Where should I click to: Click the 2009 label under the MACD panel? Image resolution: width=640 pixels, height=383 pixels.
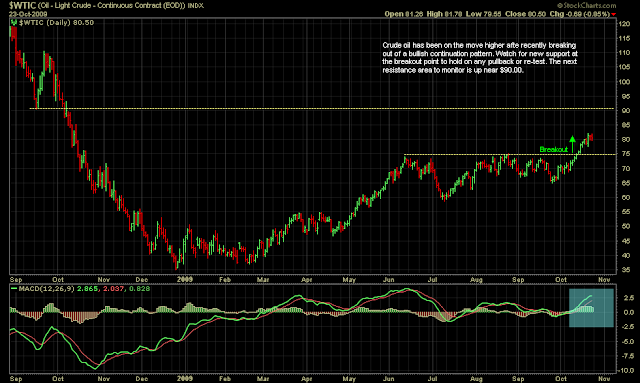(185, 379)
